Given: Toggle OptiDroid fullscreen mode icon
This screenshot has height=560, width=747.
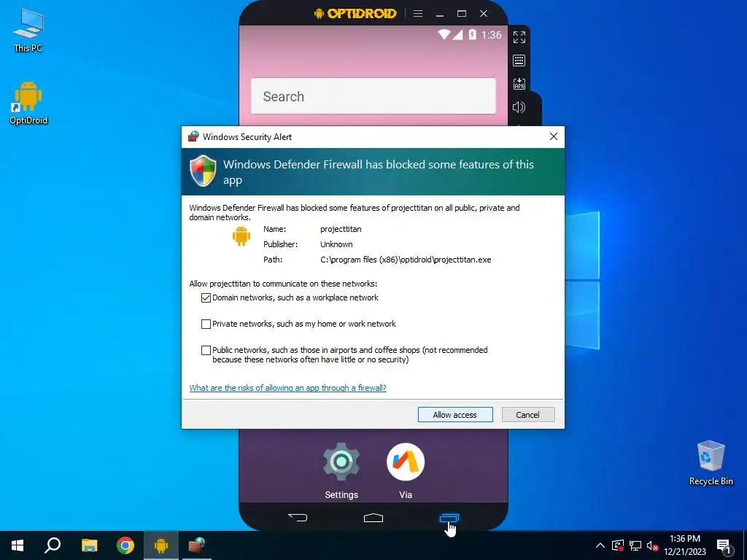Looking at the screenshot, I should (519, 37).
